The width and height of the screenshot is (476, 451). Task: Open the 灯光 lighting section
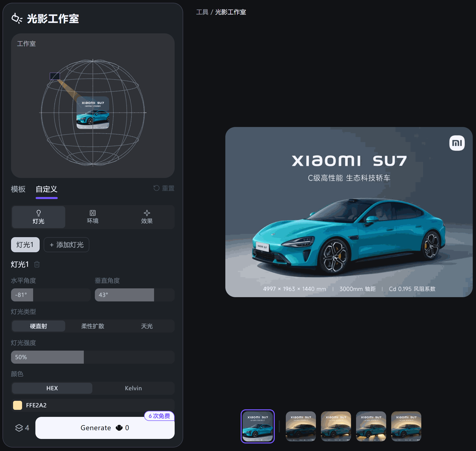(x=39, y=217)
